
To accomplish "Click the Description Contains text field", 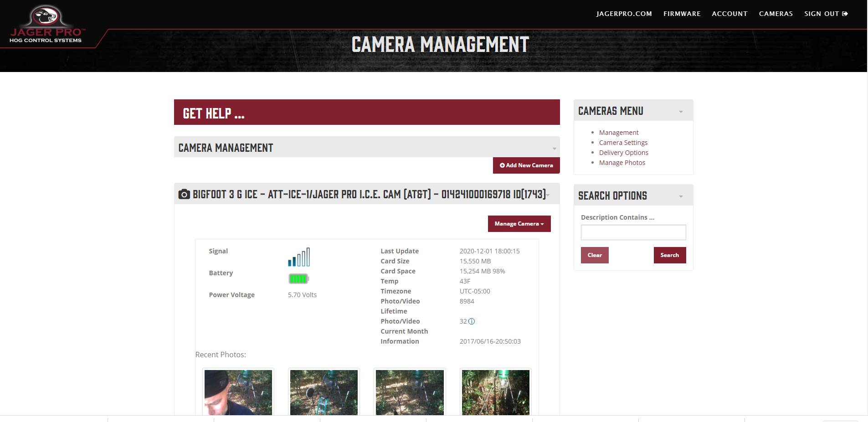I will [x=633, y=232].
